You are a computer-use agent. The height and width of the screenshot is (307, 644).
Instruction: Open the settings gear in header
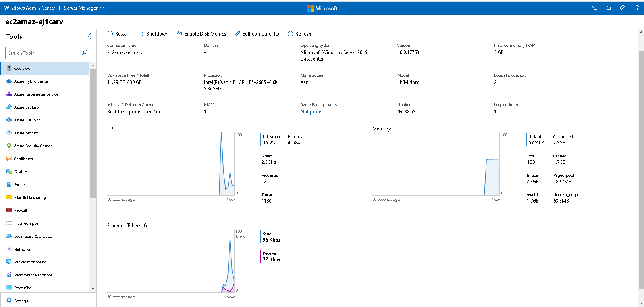pyautogui.click(x=623, y=8)
